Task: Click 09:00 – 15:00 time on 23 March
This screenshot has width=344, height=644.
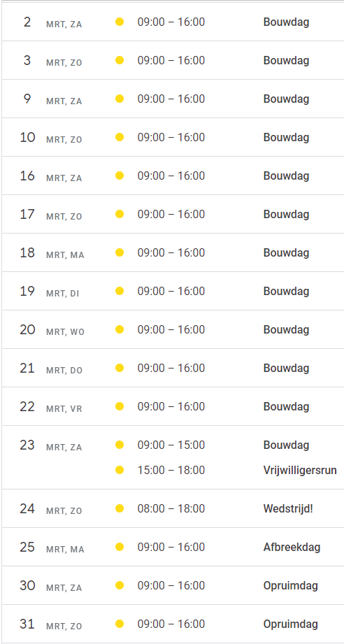Action: pyautogui.click(x=171, y=445)
